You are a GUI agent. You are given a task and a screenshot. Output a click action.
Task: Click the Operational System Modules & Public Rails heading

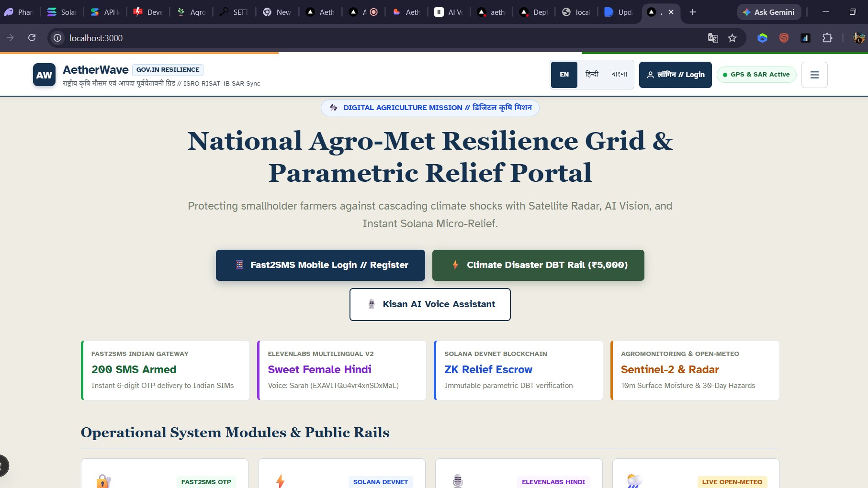(235, 433)
